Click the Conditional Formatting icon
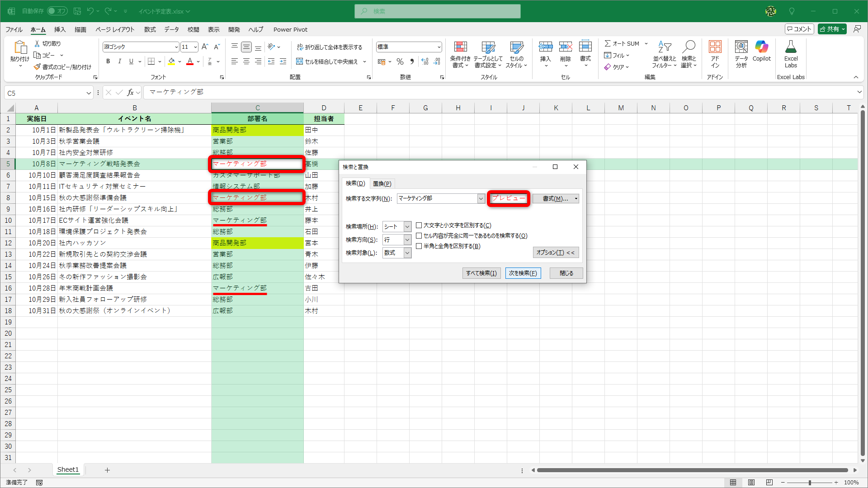868x488 pixels. 460,47
